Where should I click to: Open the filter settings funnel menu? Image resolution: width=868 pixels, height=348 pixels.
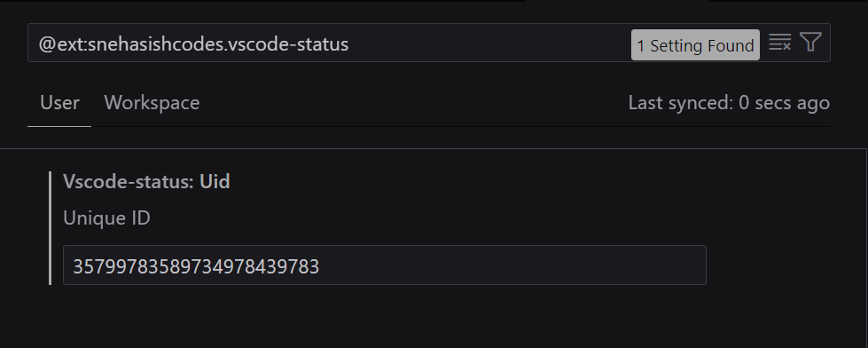[810, 43]
